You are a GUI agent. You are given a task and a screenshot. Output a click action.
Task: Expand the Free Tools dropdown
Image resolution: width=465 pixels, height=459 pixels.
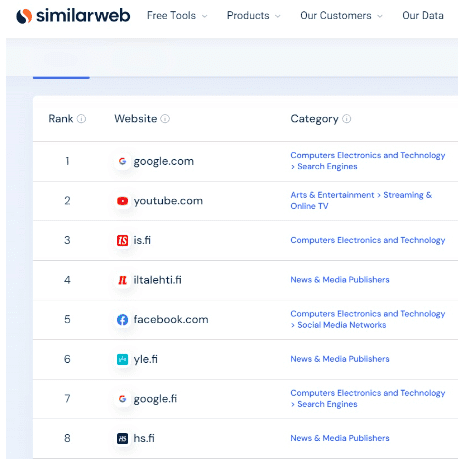177,16
